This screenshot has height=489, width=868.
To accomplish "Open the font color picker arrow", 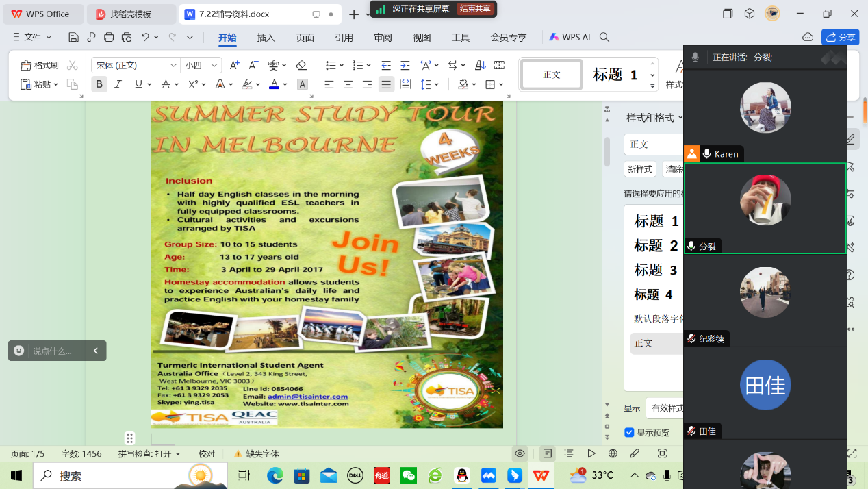I will pyautogui.click(x=285, y=84).
